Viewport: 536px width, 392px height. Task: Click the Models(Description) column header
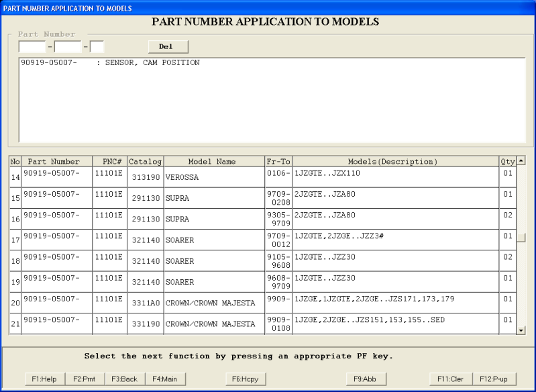coord(396,162)
